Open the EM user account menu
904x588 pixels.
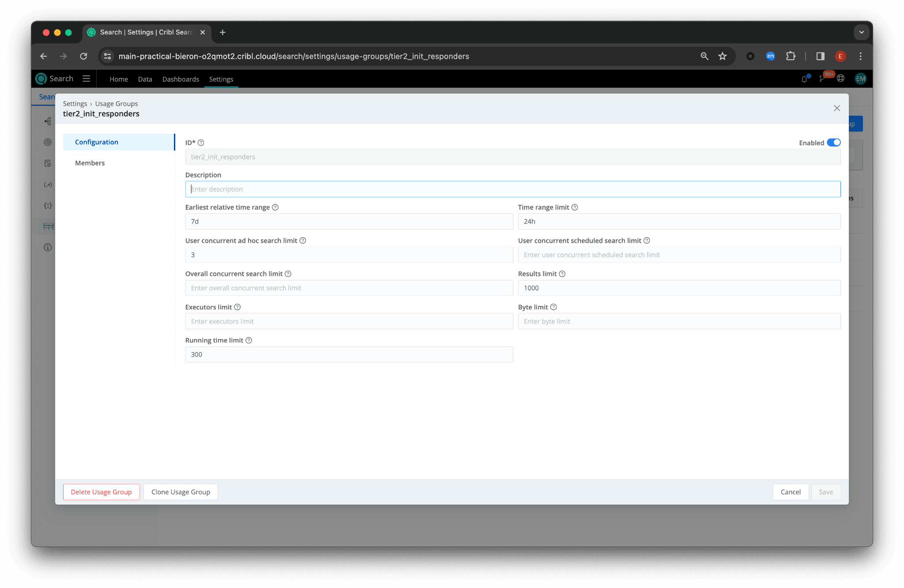[860, 79]
